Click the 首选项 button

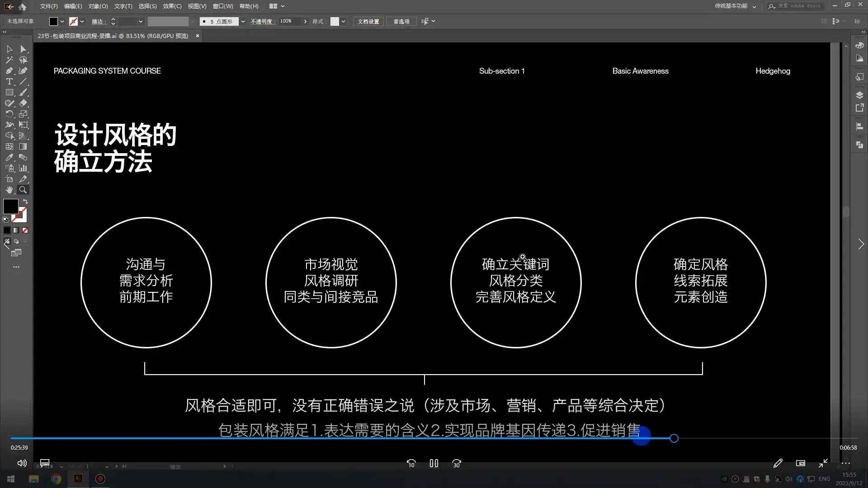(x=401, y=21)
